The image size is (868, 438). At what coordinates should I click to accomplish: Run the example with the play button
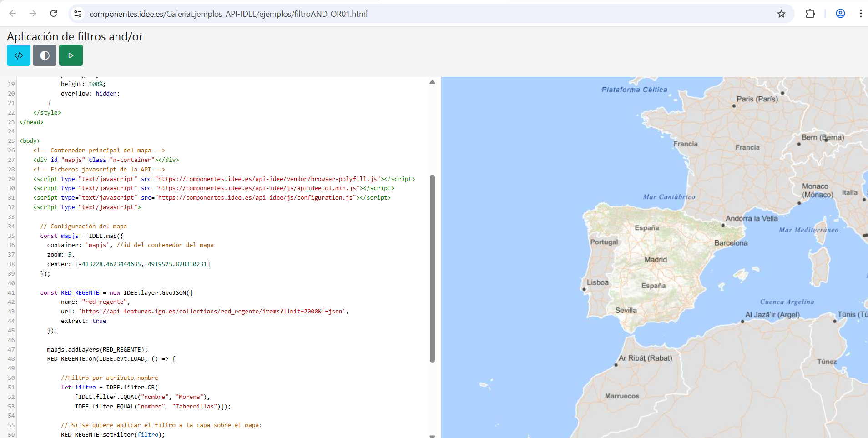coord(71,55)
